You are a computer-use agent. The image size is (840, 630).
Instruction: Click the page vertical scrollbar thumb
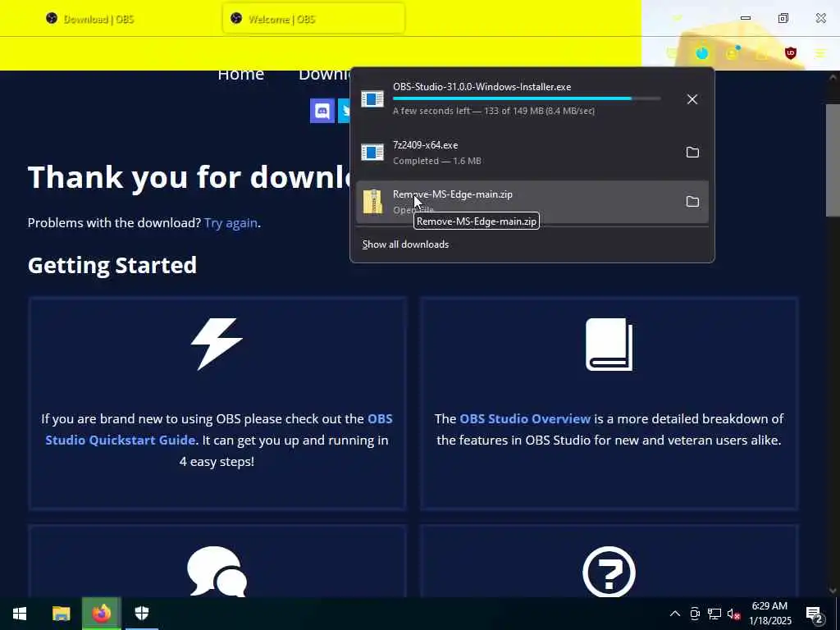833,161
